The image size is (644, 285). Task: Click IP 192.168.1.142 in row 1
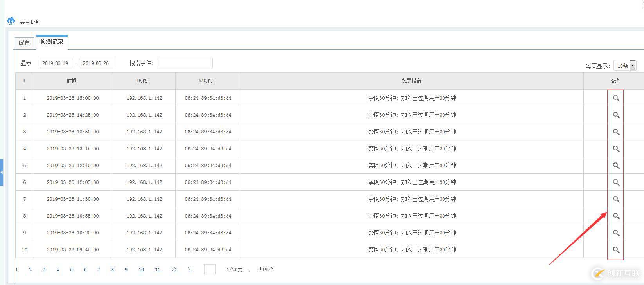point(144,98)
